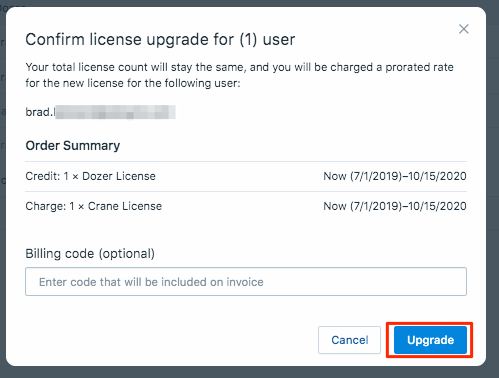Viewport: 499px width, 378px height.
Task: Cancel the license upgrade
Action: (349, 340)
